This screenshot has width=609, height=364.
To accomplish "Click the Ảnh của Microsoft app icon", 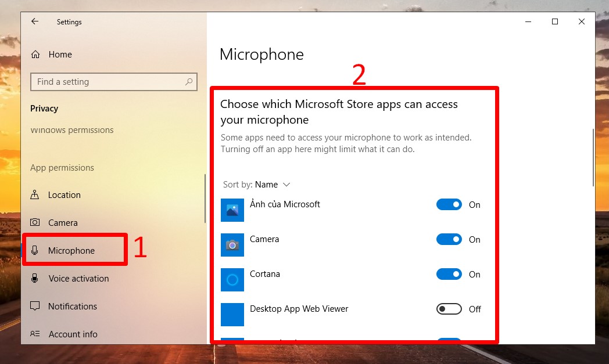I will (x=232, y=210).
